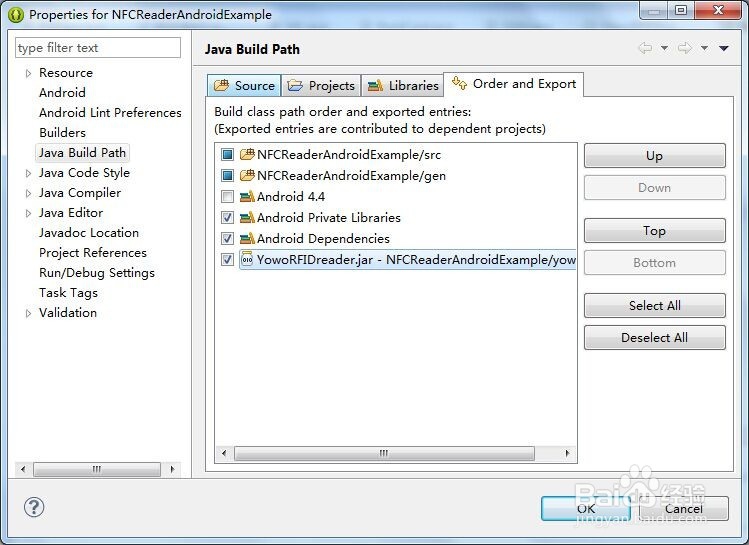Click the type filter text field
Screen dimensions: 749x545
(98, 48)
